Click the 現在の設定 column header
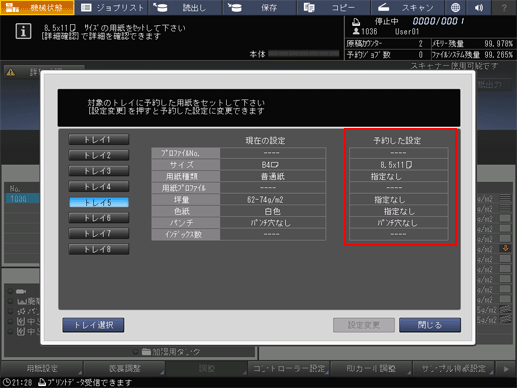The height and width of the screenshot is (388, 517). [265, 141]
